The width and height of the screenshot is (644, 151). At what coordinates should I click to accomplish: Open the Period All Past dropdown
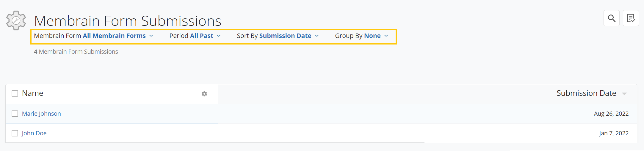coord(195,36)
